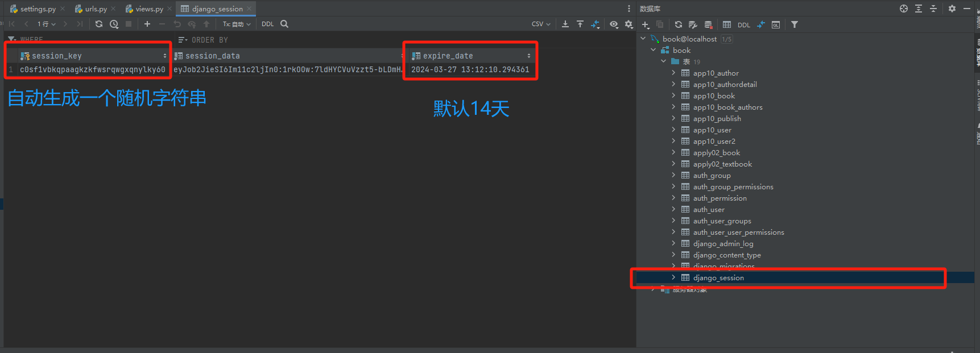Image resolution: width=980 pixels, height=353 pixels.
Task: Expand the django_content_type table node
Action: point(674,255)
